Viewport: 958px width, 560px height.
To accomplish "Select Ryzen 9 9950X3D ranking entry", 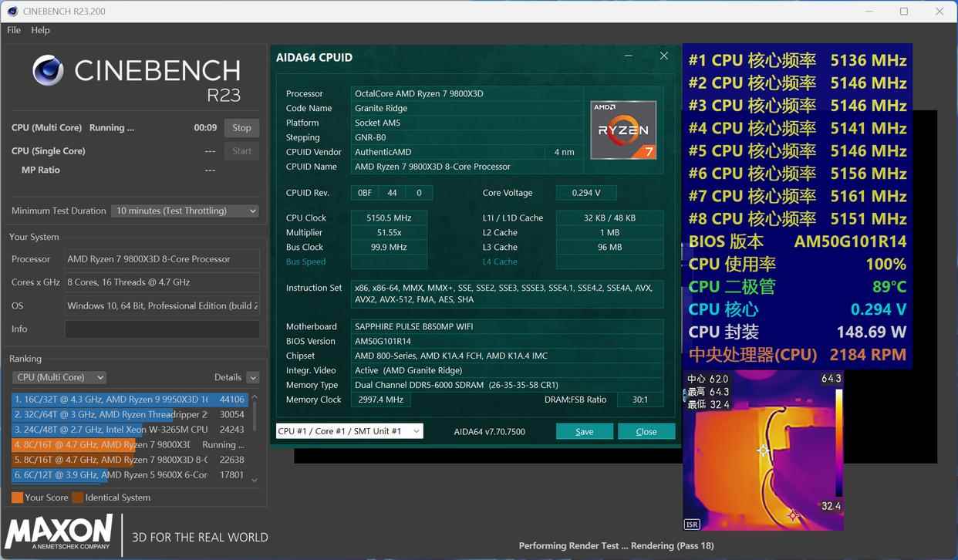I will 130,400.
